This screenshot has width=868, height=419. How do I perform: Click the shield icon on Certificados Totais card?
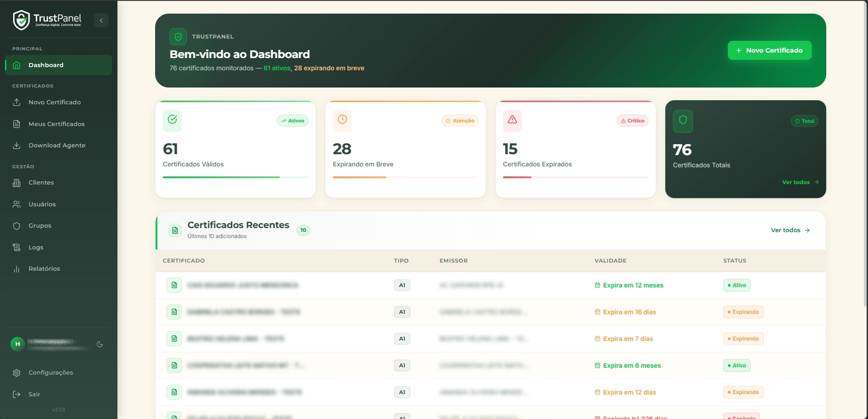click(683, 120)
